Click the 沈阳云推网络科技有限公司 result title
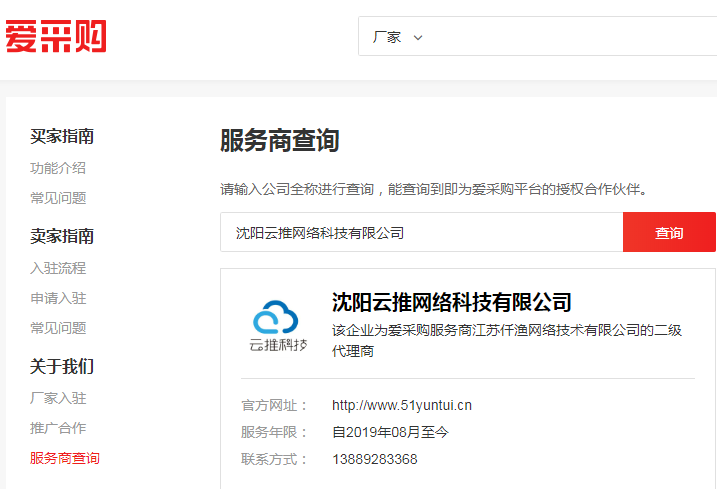This screenshot has height=489, width=717. click(x=452, y=302)
